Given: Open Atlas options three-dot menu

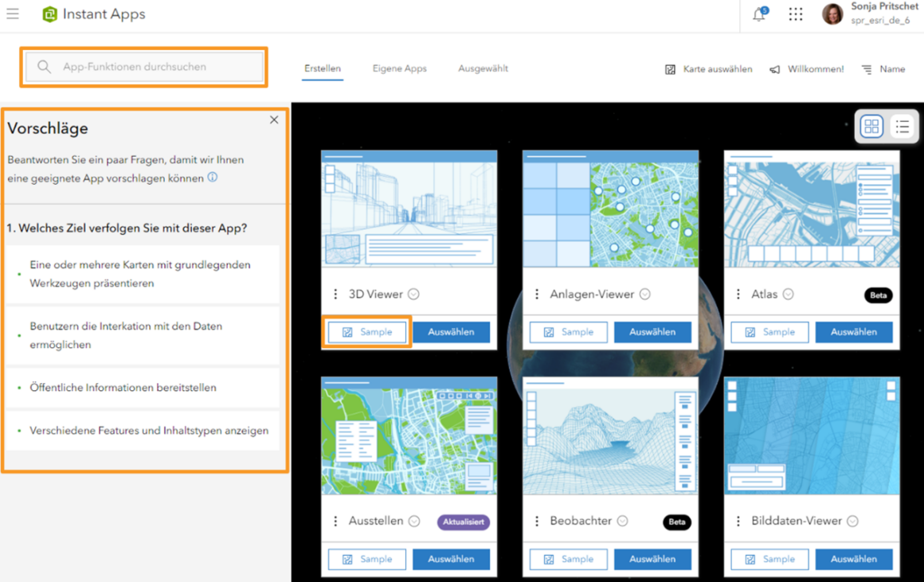Looking at the screenshot, I should [x=738, y=294].
